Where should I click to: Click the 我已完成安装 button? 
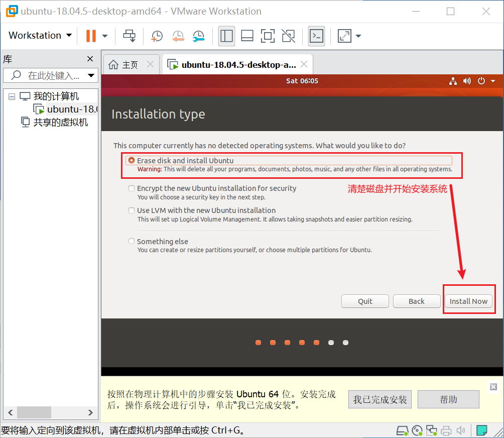pyautogui.click(x=380, y=399)
